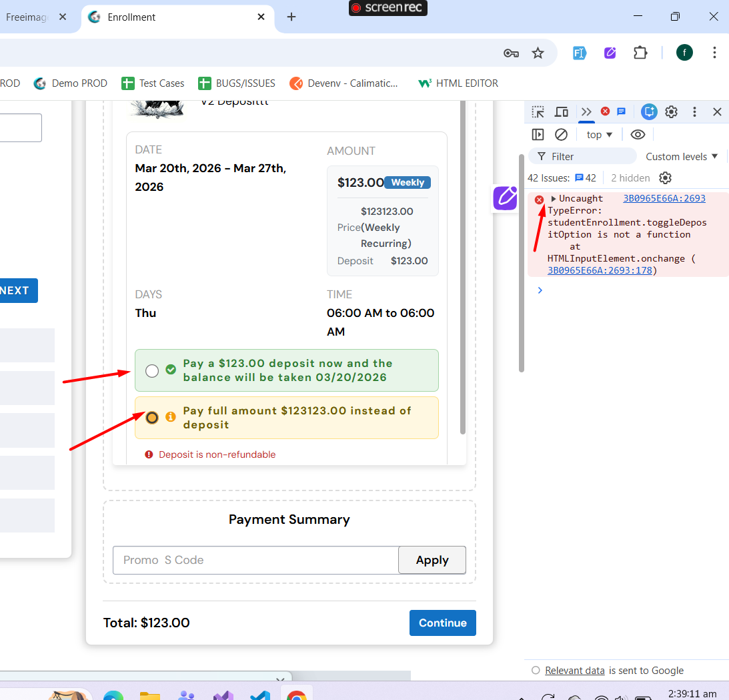Screen dimensions: 729x700
Task: Clear the console with the circle-slash icon
Action: click(x=561, y=134)
